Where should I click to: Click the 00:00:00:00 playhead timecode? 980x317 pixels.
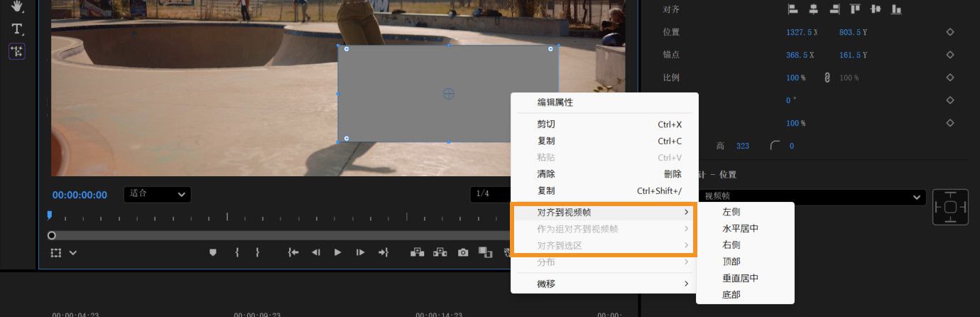click(x=80, y=195)
